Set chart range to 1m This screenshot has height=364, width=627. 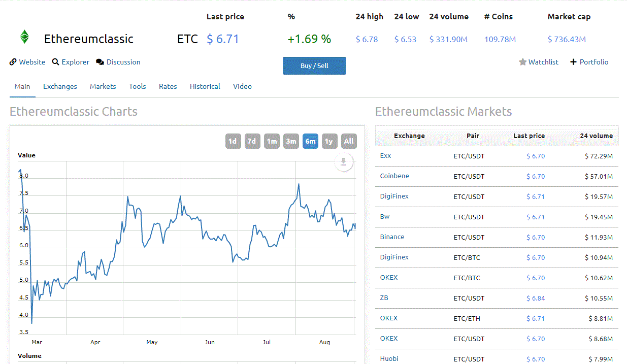[x=272, y=141]
